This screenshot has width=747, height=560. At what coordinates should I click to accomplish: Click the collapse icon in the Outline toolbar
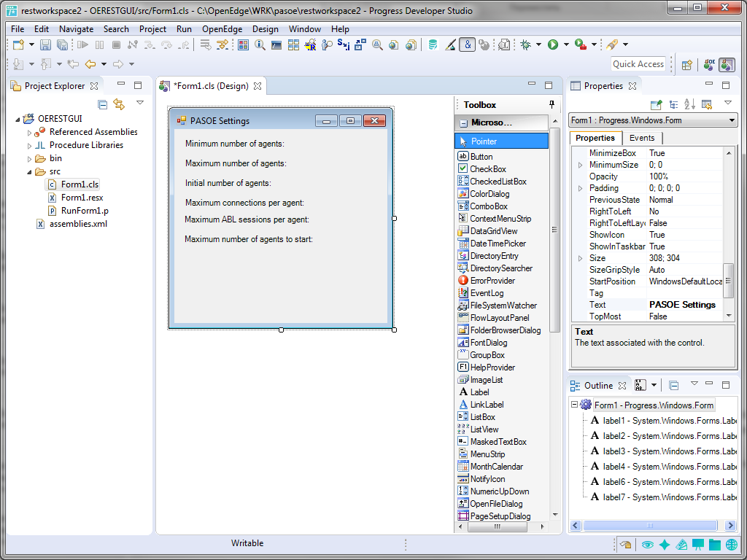(x=673, y=385)
